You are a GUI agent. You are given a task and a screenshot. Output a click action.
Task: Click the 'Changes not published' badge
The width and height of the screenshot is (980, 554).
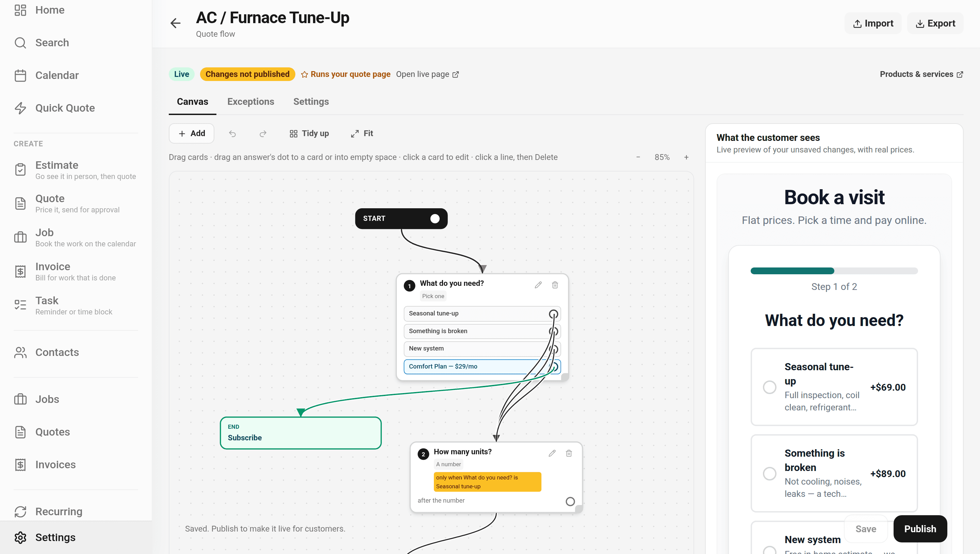pos(247,74)
